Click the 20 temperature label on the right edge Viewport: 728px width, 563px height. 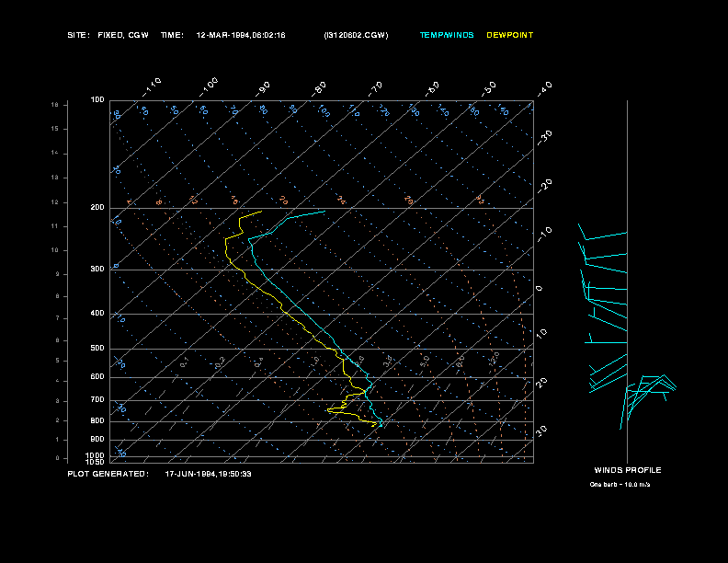click(541, 383)
